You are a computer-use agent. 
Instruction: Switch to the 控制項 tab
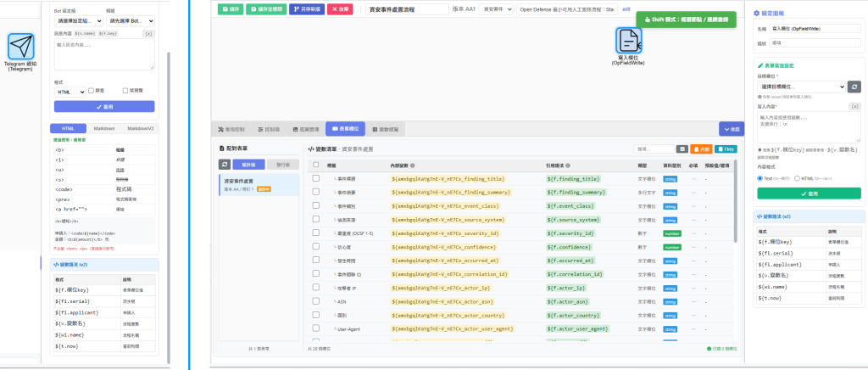click(269, 128)
